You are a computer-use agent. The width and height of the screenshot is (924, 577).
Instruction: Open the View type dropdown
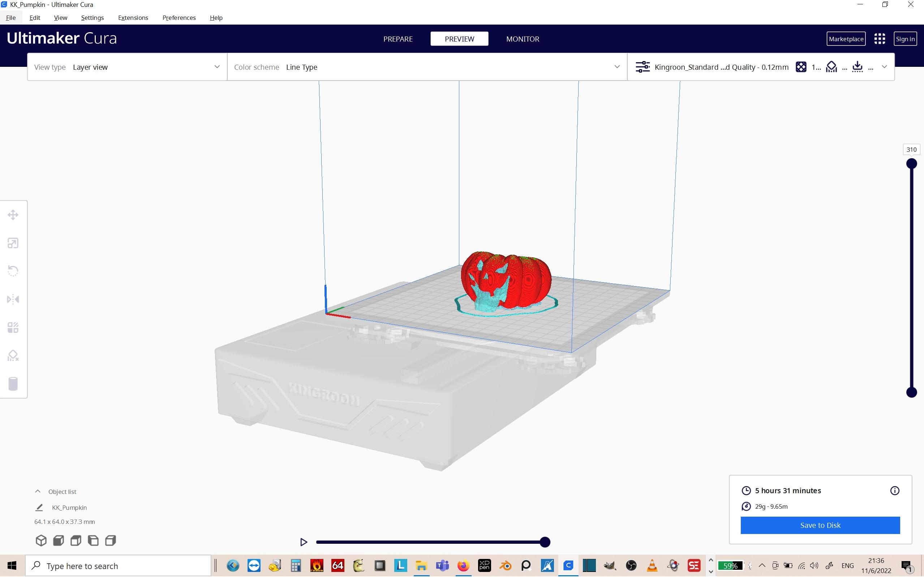(x=127, y=67)
